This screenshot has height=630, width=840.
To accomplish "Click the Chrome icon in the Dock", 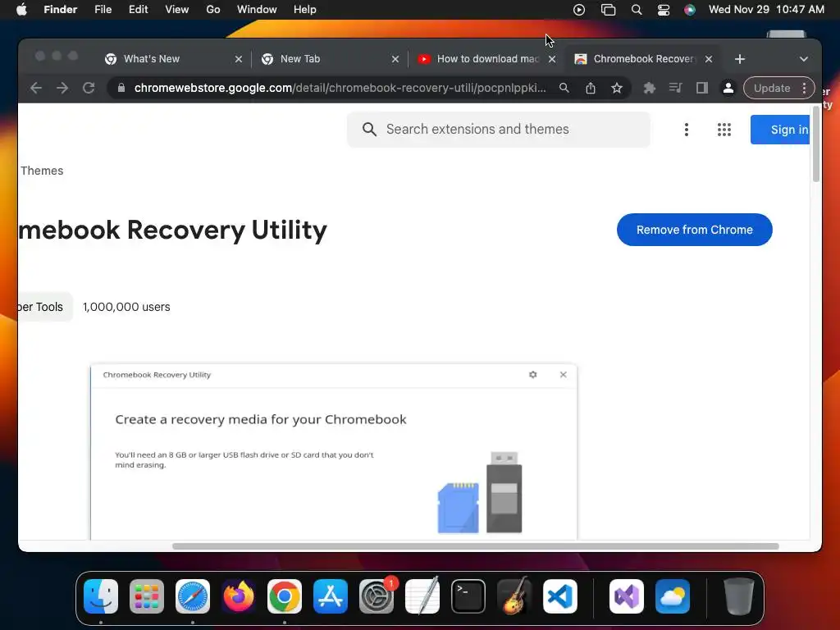I will [285, 596].
